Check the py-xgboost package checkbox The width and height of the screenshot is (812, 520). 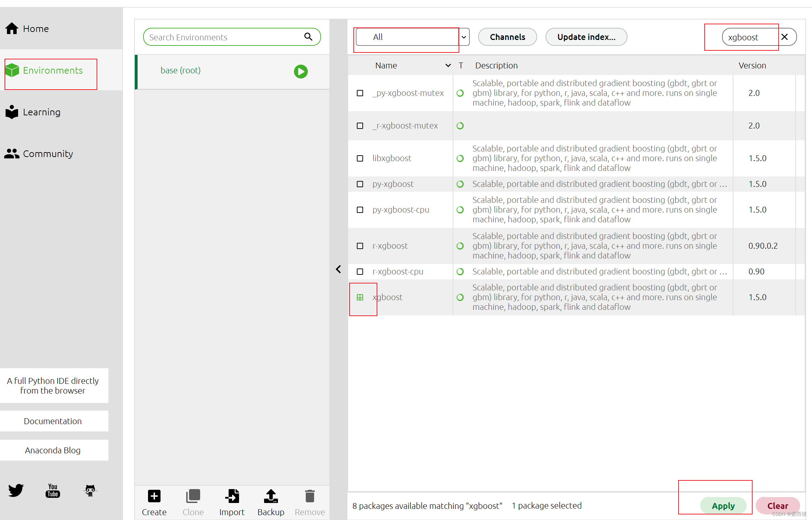360,184
